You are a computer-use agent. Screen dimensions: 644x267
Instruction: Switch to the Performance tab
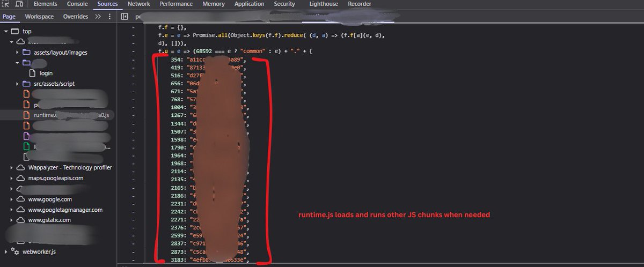point(176,4)
